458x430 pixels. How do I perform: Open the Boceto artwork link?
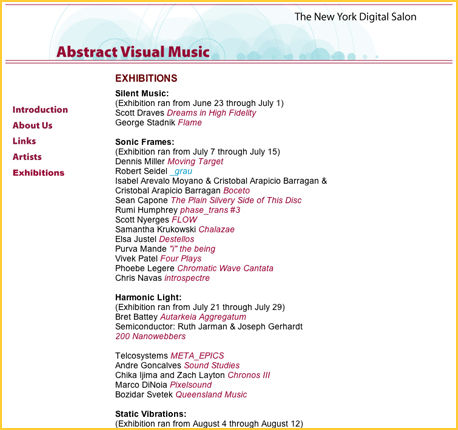click(236, 191)
